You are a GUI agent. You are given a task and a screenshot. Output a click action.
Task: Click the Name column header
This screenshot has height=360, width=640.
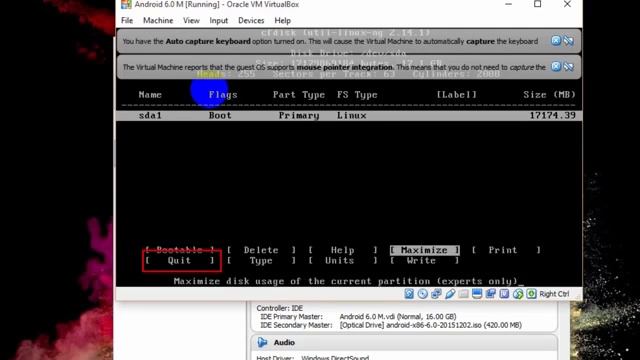(x=150, y=95)
